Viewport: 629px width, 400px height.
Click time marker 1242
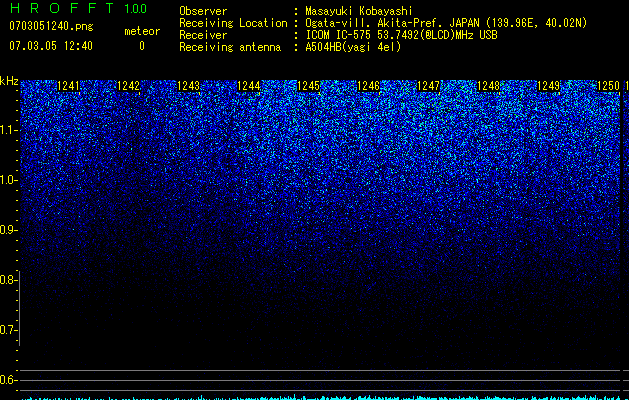(x=128, y=86)
